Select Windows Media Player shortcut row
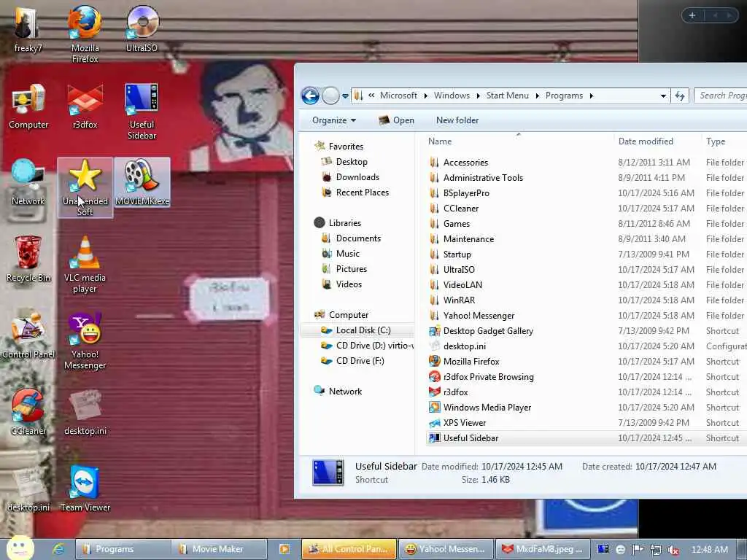747x560 pixels. point(586,407)
